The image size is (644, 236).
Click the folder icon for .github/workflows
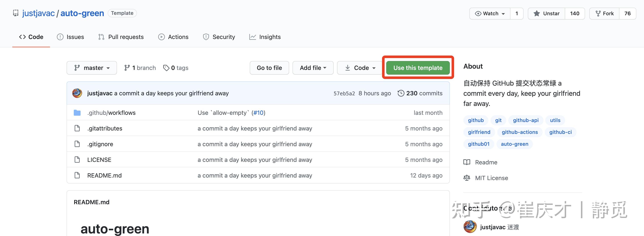77,113
